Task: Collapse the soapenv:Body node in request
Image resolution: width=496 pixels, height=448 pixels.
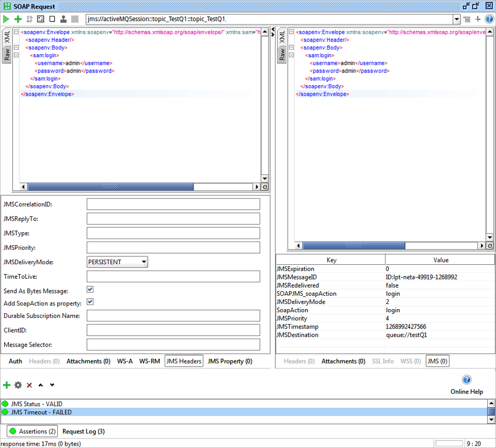Action: point(16,48)
